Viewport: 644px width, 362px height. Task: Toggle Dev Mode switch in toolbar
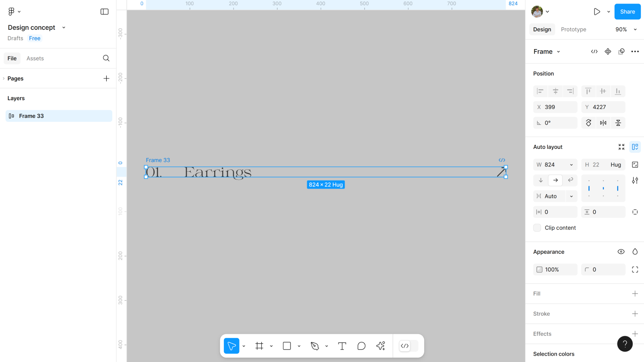pos(408,346)
